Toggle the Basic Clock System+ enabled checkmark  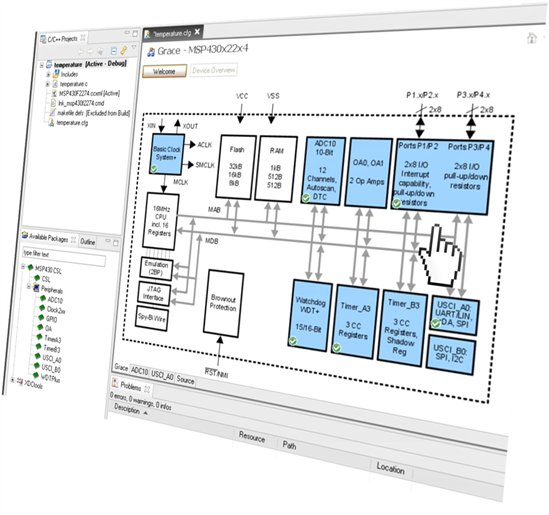153,169
